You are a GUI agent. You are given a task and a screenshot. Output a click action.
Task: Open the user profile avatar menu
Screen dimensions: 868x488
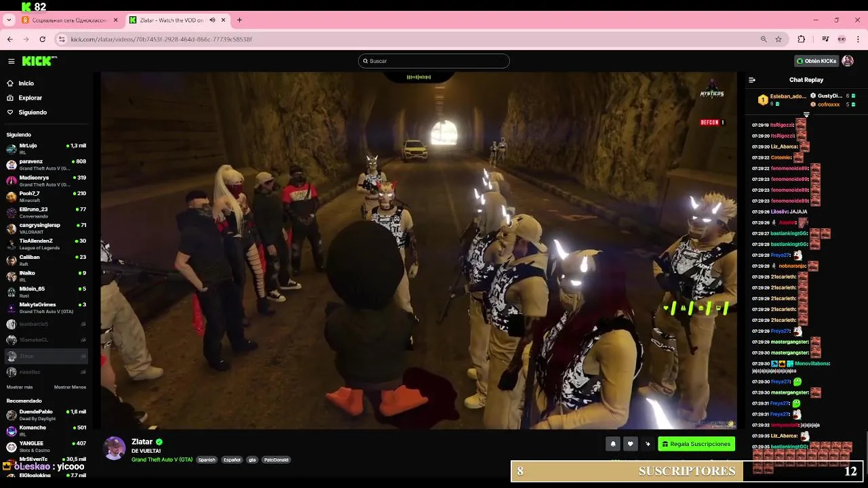tap(848, 61)
